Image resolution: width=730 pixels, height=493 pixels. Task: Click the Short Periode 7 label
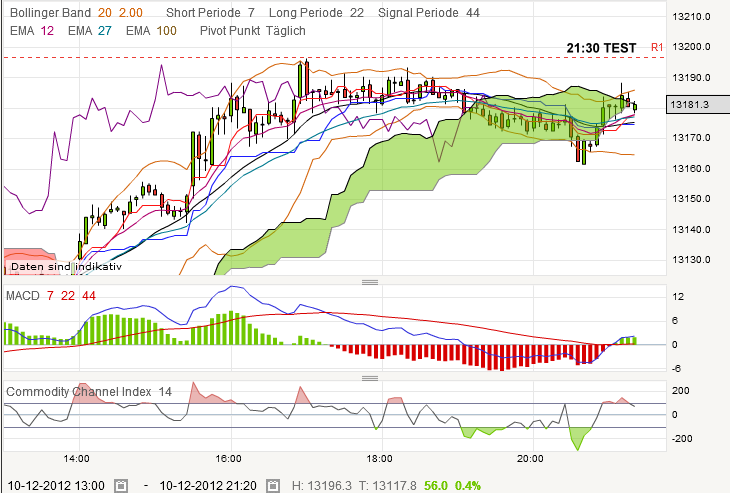pos(210,13)
